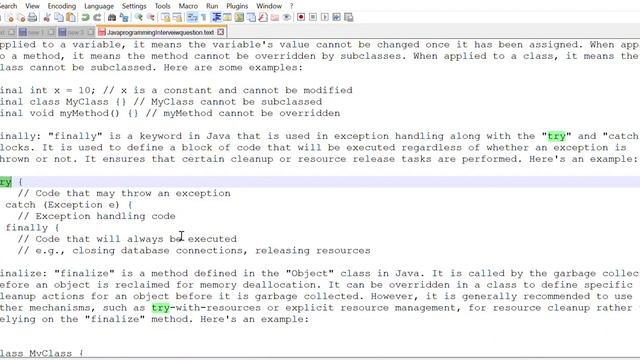Click the line mentioning closing database connections
Viewport: 640px width, 360px height.
click(x=194, y=250)
